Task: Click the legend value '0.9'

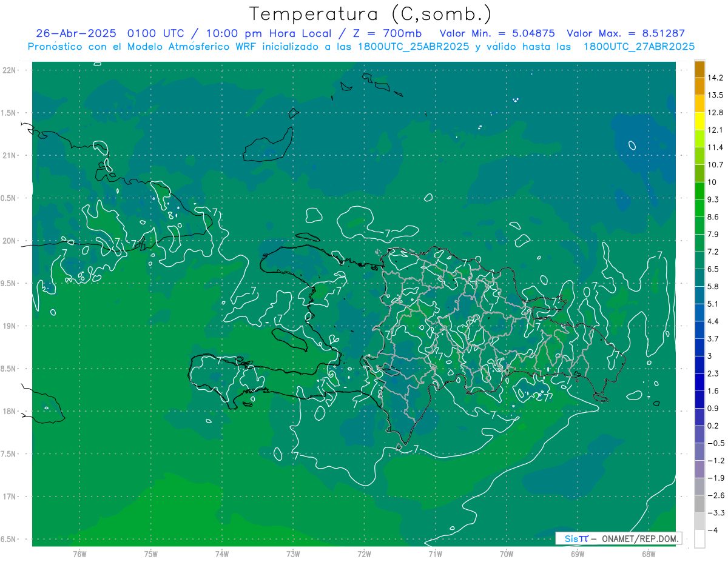Action: coord(713,408)
